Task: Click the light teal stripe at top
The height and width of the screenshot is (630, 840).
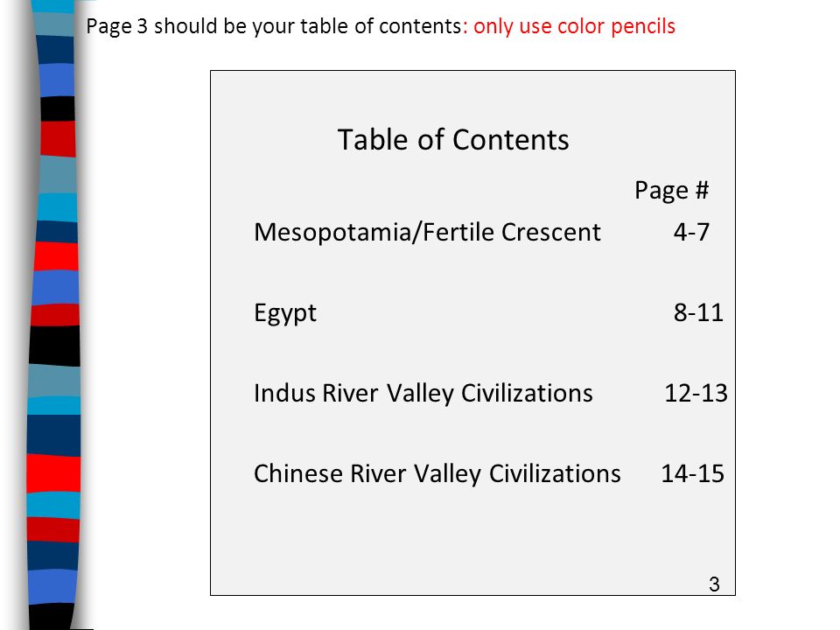Action: point(53,24)
